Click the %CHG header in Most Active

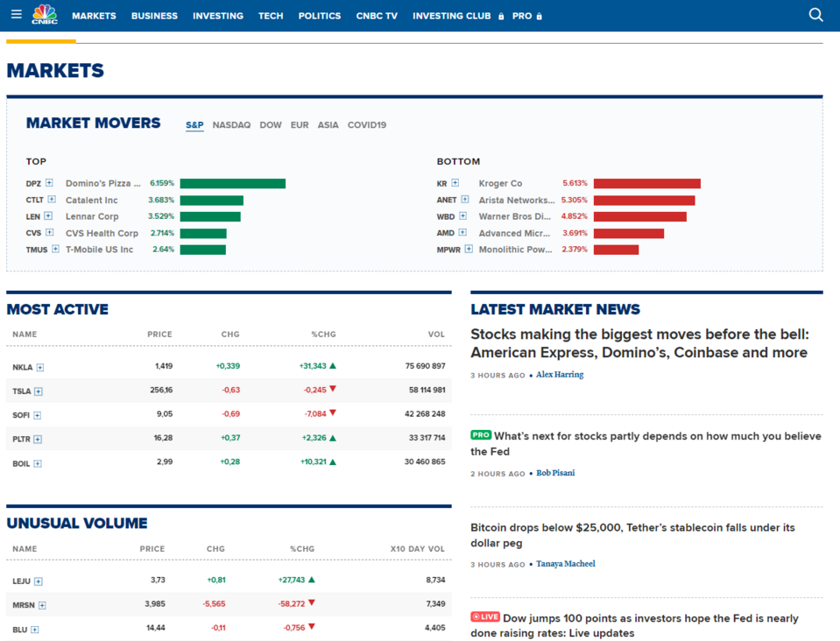[323, 335]
